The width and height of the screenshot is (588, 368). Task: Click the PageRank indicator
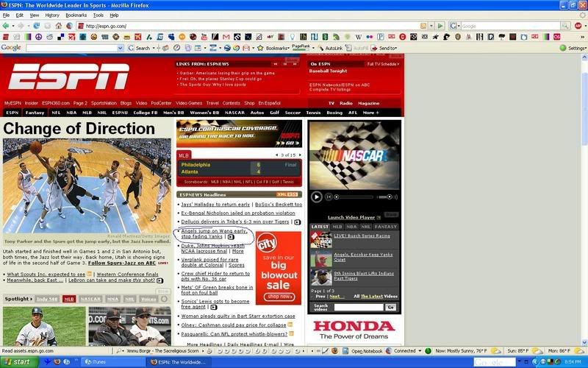point(301,48)
